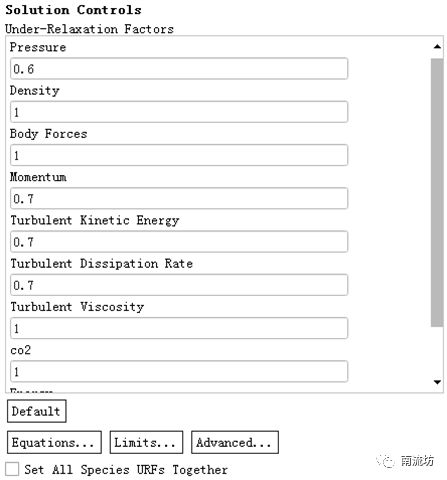447x480 pixels.
Task: Select the Body Forces input field
Action: click(x=179, y=155)
